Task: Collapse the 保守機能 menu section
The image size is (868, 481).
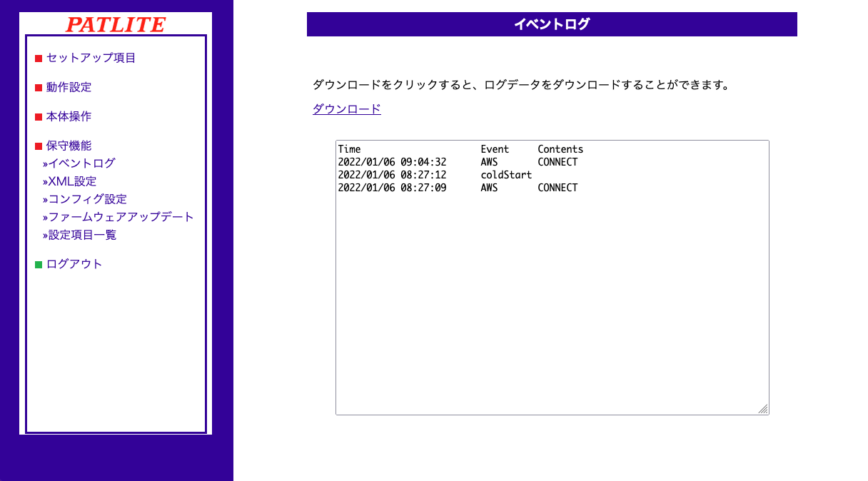Action: coord(69,146)
